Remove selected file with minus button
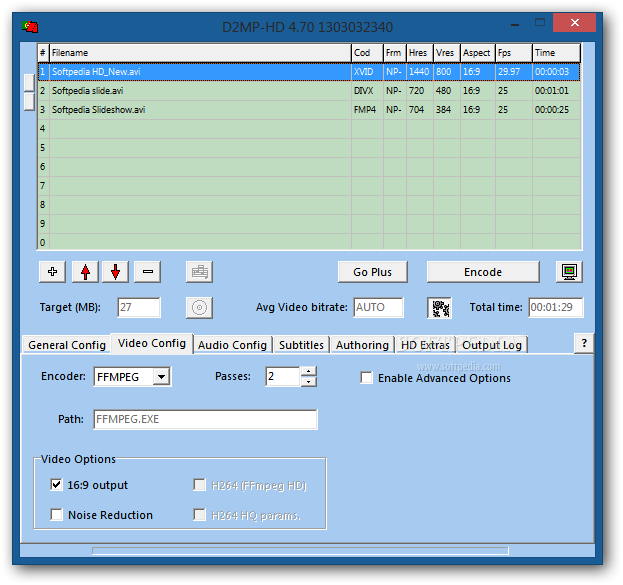The image size is (623, 585). click(x=147, y=272)
